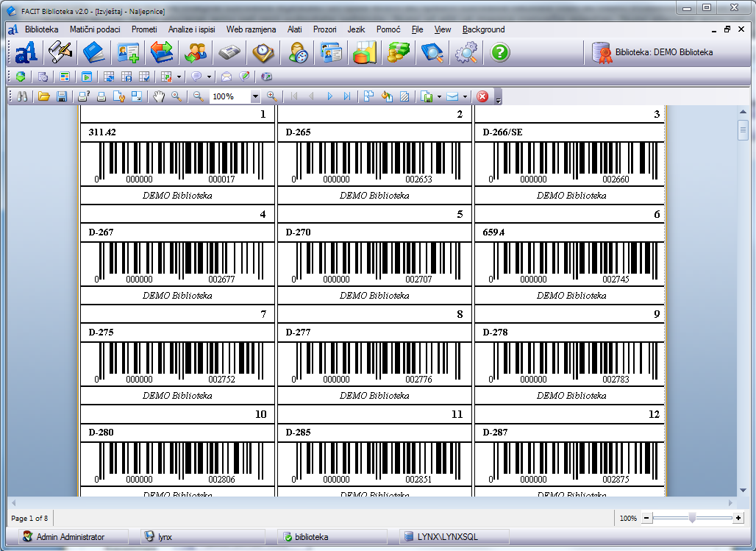
Task: Click the vertical scrollbar thumb
Action: [743, 131]
